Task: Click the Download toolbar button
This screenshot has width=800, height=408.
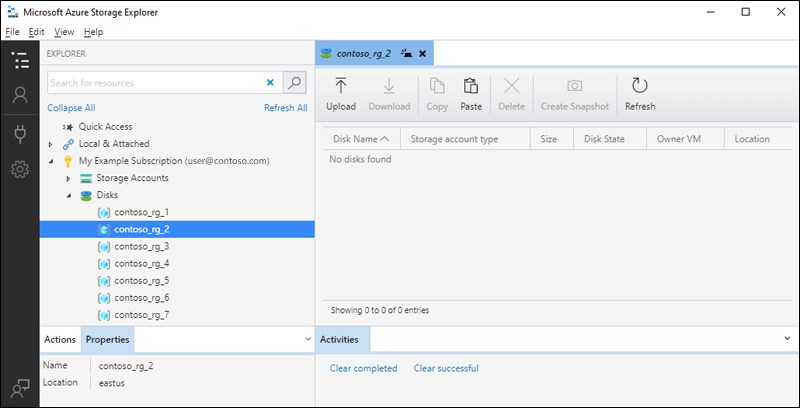Action: 389,94
